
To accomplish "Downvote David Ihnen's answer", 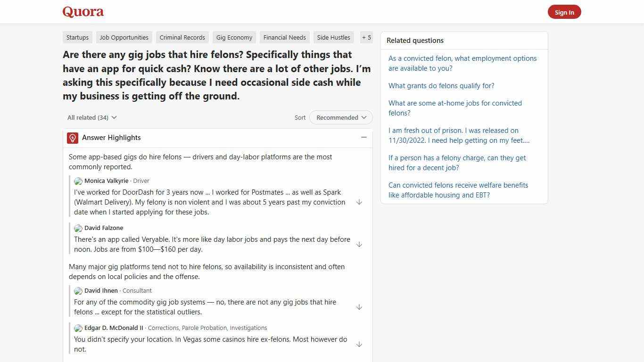I will pyautogui.click(x=359, y=307).
